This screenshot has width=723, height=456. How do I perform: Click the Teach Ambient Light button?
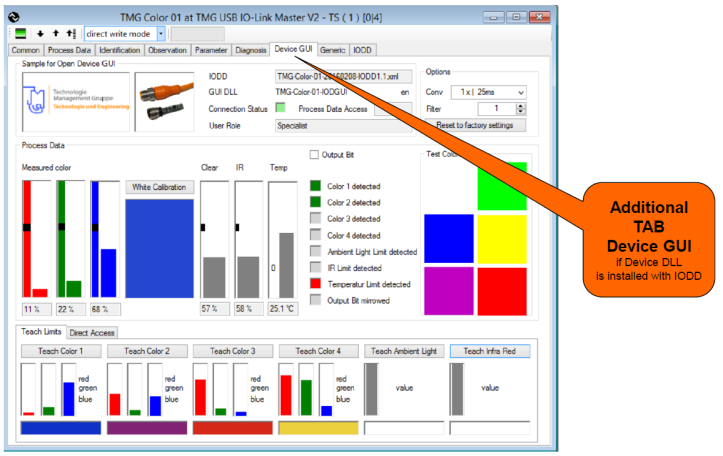[404, 351]
